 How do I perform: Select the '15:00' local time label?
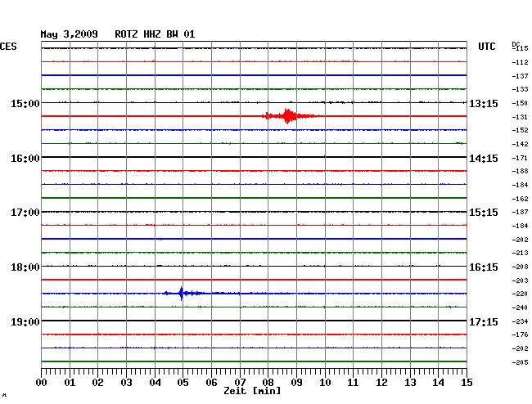click(x=25, y=103)
